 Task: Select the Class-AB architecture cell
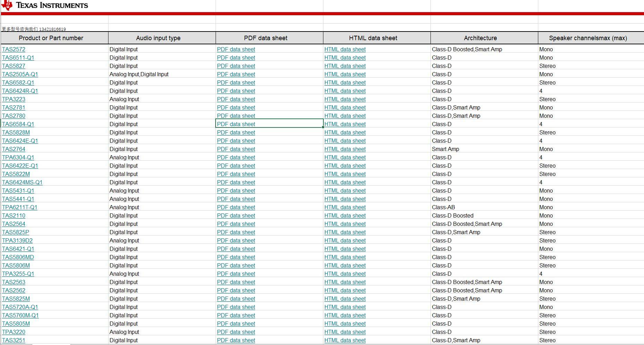pyautogui.click(x=443, y=207)
